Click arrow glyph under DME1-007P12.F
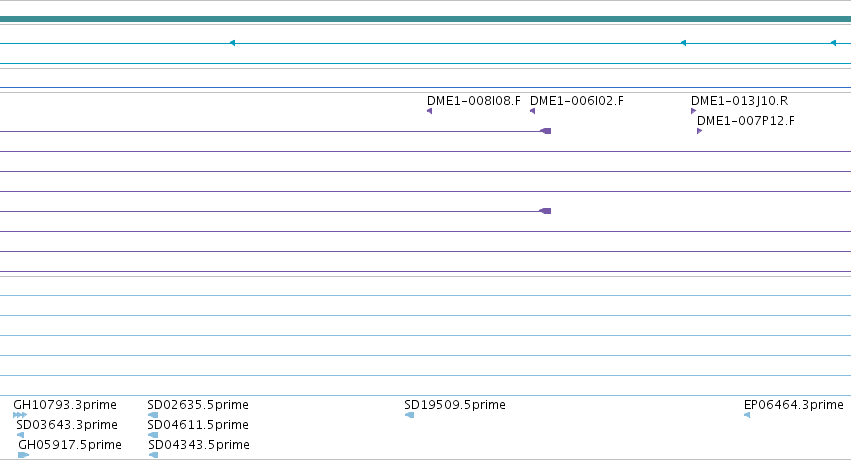This screenshot has height=460, width=851. point(700,131)
